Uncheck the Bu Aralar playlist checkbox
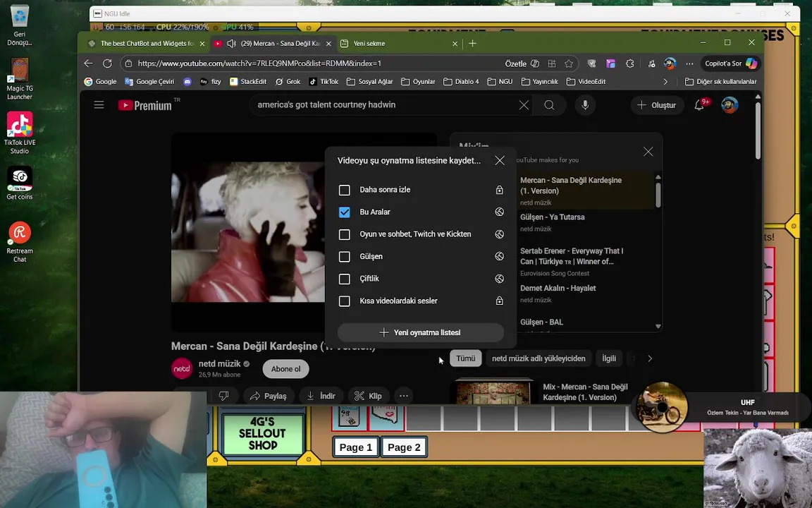The width and height of the screenshot is (812, 508). tap(345, 212)
